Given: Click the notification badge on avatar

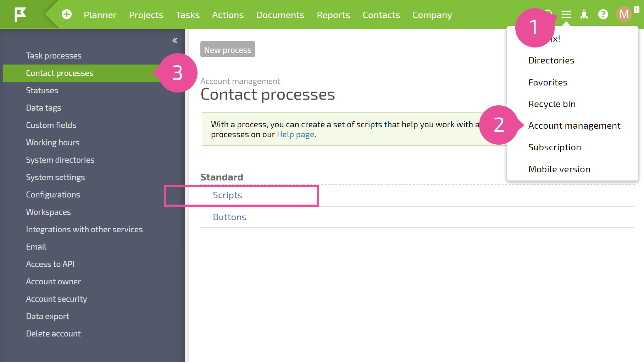Looking at the screenshot, I should click(x=637, y=10).
